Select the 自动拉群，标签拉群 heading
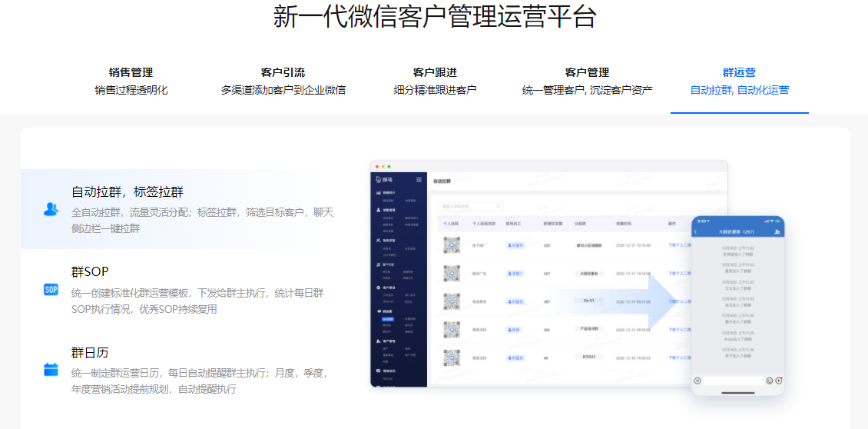The width and height of the screenshot is (868, 429). point(128,192)
